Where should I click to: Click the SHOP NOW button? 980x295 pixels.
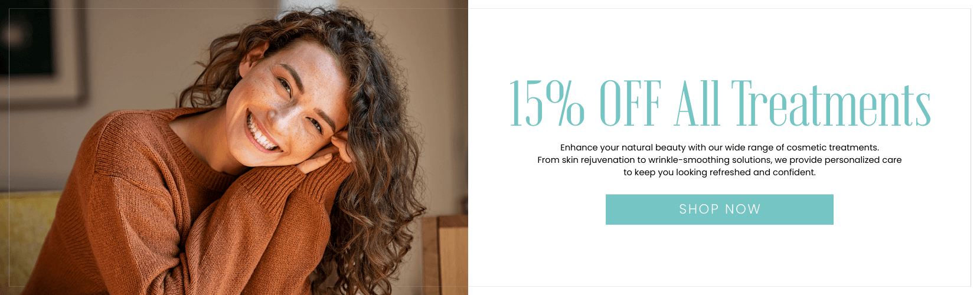719,209
